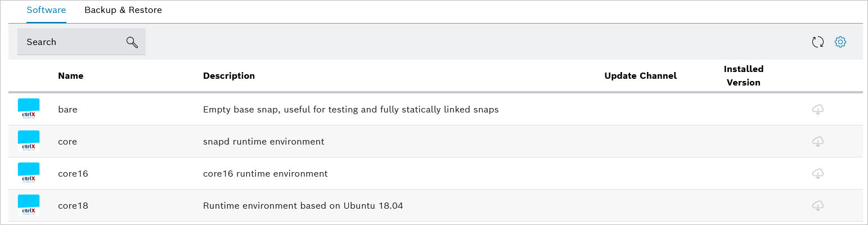Image resolution: width=868 pixels, height=225 pixels.
Task: Click the ctrlX icon for core18 snap
Action: pos(29,205)
